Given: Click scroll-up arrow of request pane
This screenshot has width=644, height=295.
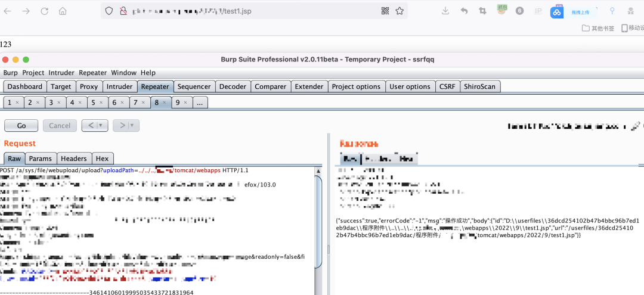Looking at the screenshot, I should 318,170.
